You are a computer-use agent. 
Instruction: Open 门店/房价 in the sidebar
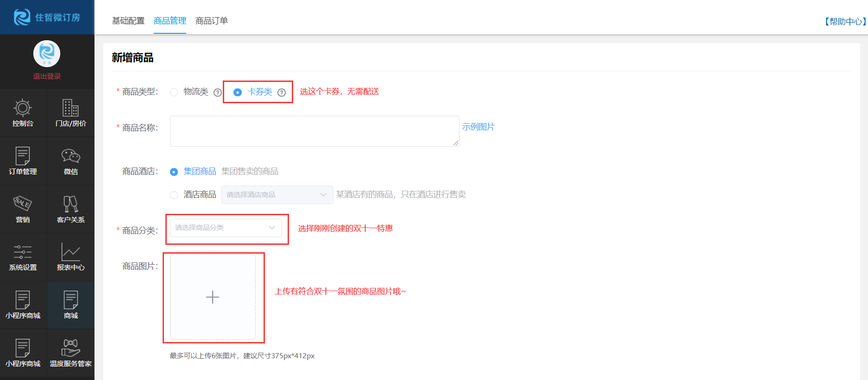(71, 113)
